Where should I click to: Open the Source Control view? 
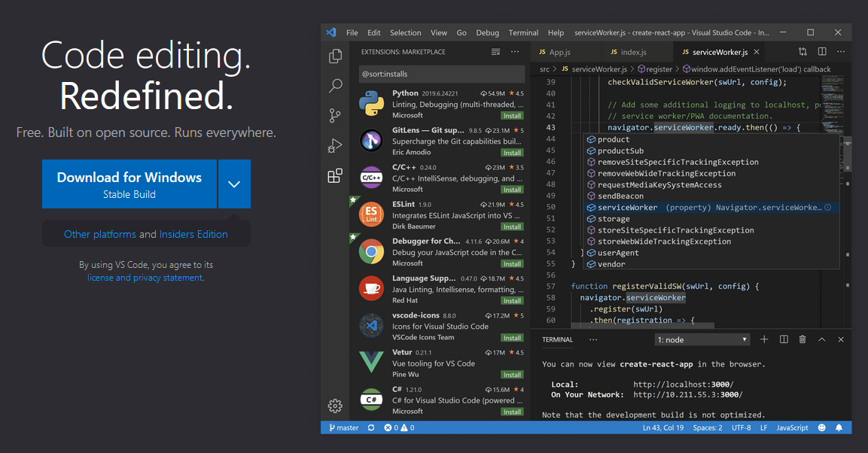point(335,115)
